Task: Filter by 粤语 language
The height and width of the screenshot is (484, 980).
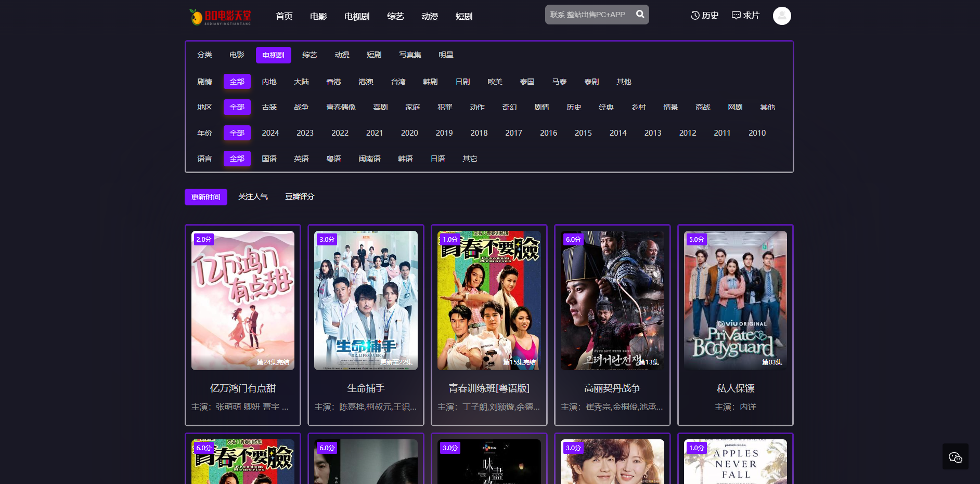Action: coord(333,159)
